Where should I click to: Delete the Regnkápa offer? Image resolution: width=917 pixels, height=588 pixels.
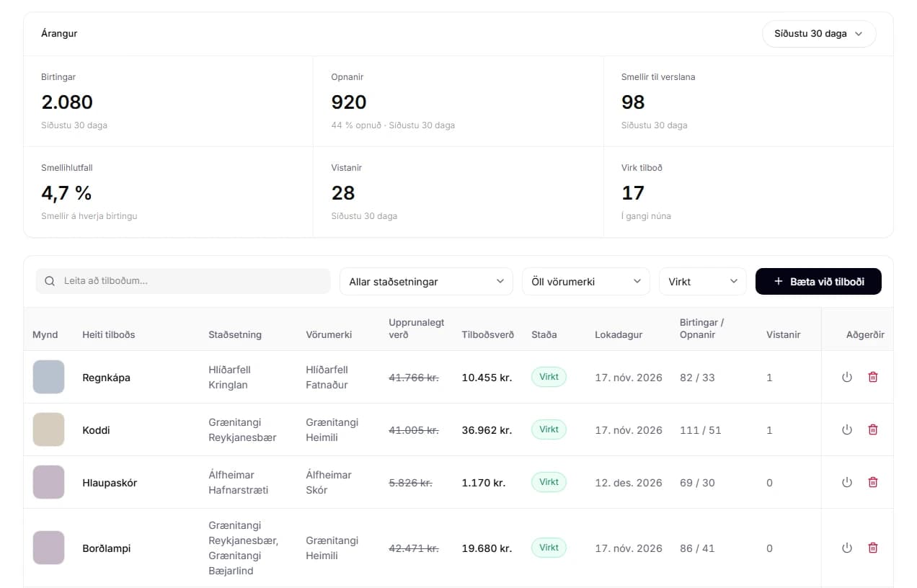point(873,377)
